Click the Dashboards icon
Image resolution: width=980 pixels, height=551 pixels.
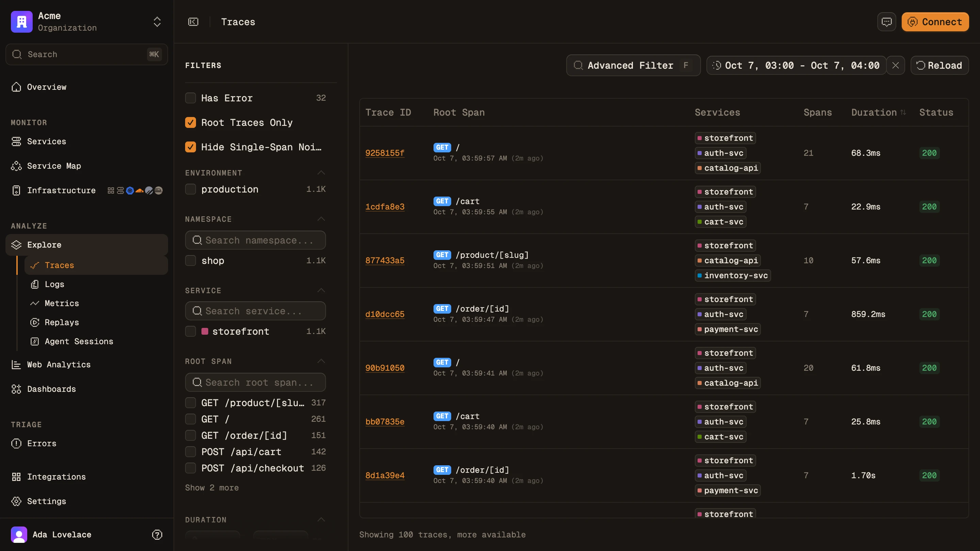click(x=16, y=389)
